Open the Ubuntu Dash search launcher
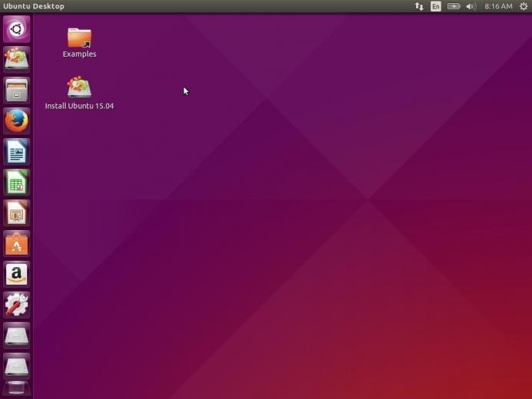Screen dimensions: 532x399 (x=17, y=29)
